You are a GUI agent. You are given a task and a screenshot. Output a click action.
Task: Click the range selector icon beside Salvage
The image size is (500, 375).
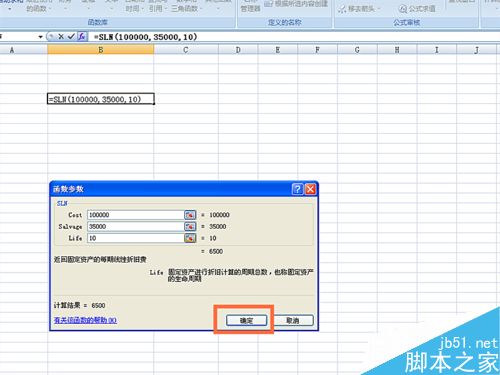coord(190,227)
